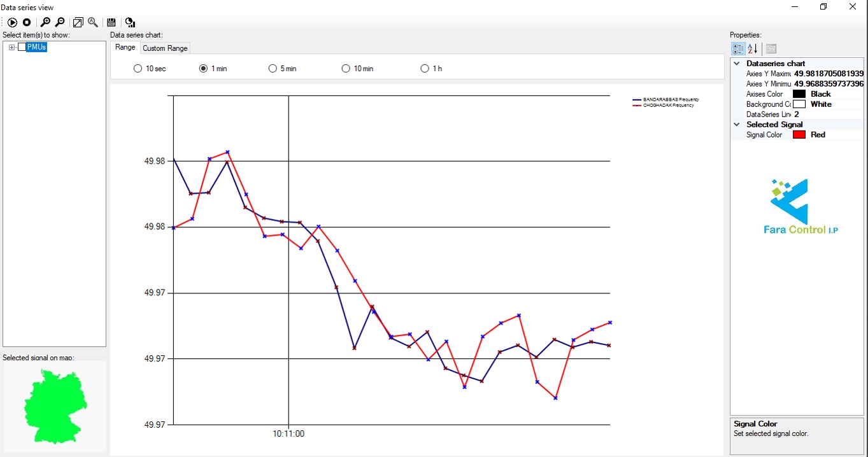The image size is (868, 457).
Task: Collapse the Dataseries chart property group
Action: (x=737, y=64)
